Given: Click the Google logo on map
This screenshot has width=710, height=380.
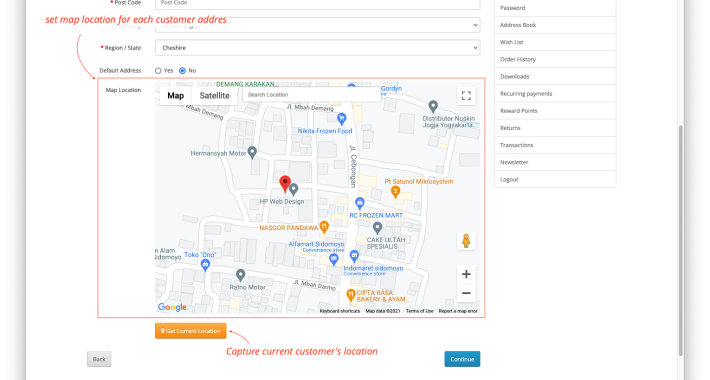Looking at the screenshot, I should click(x=172, y=307).
